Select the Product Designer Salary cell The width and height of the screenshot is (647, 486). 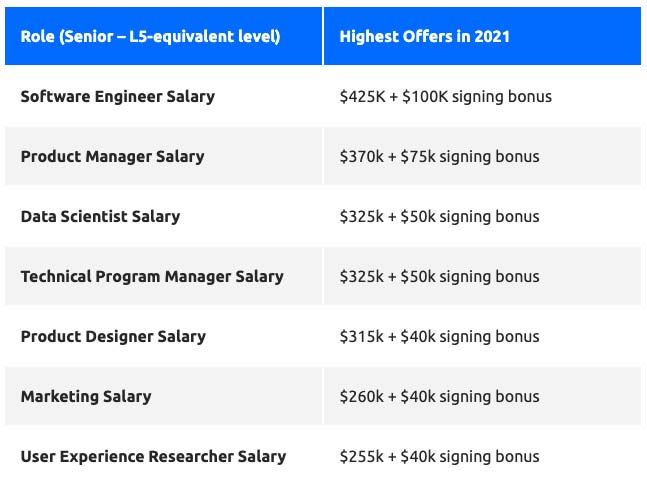coord(113,337)
